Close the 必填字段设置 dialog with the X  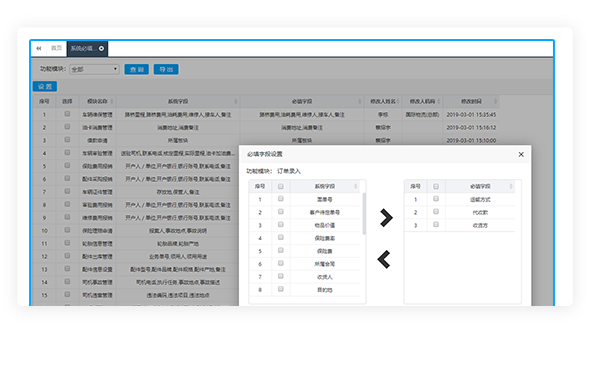521,154
